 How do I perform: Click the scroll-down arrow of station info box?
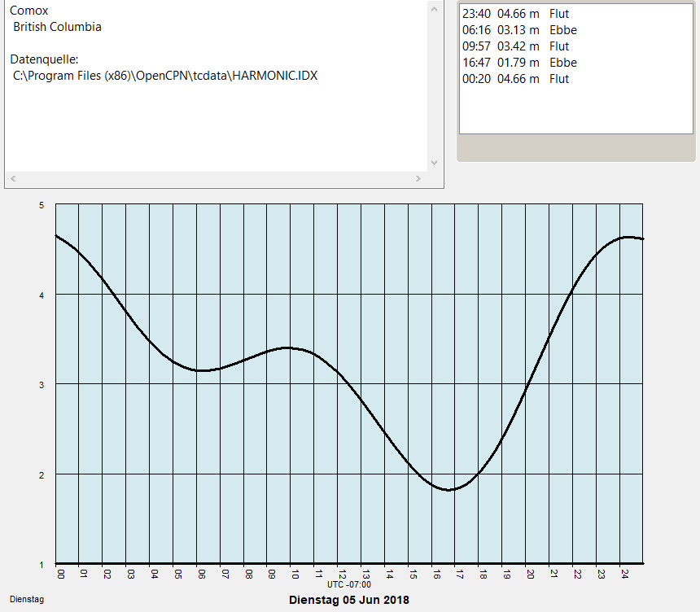[x=434, y=163]
